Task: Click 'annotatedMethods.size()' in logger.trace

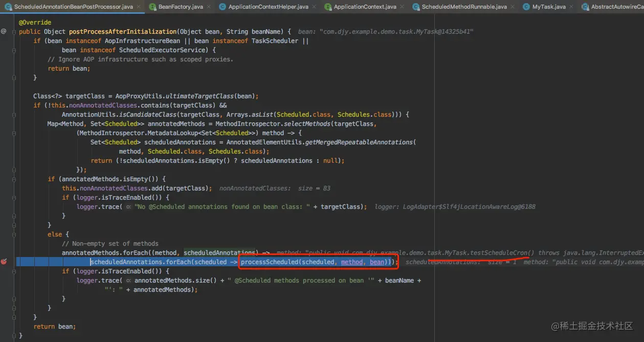Action: point(179,281)
